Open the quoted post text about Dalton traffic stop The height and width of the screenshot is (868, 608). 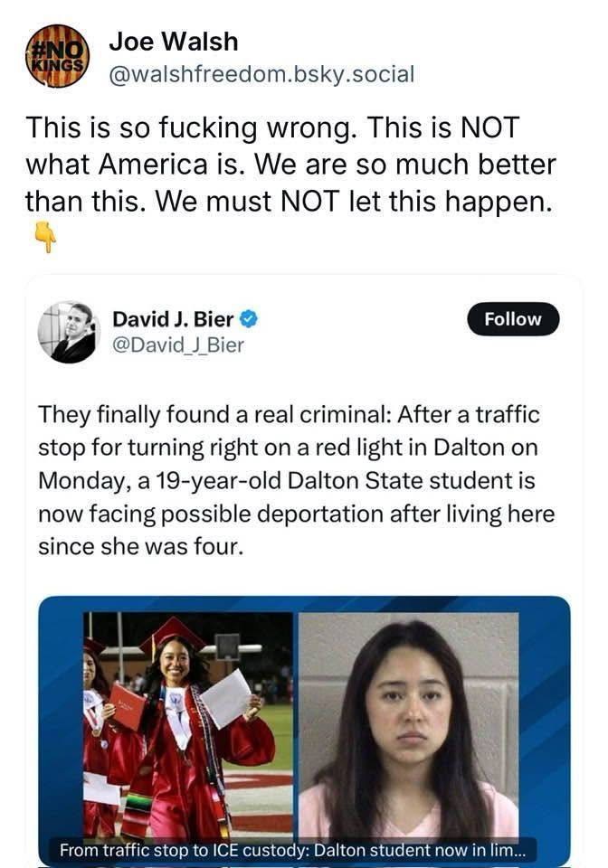click(x=296, y=480)
